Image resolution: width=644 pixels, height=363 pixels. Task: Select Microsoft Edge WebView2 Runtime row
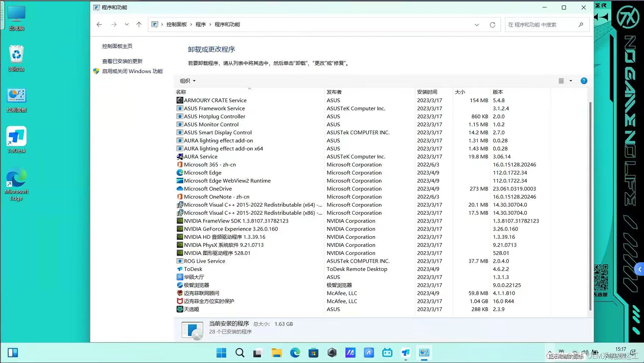(x=363, y=181)
